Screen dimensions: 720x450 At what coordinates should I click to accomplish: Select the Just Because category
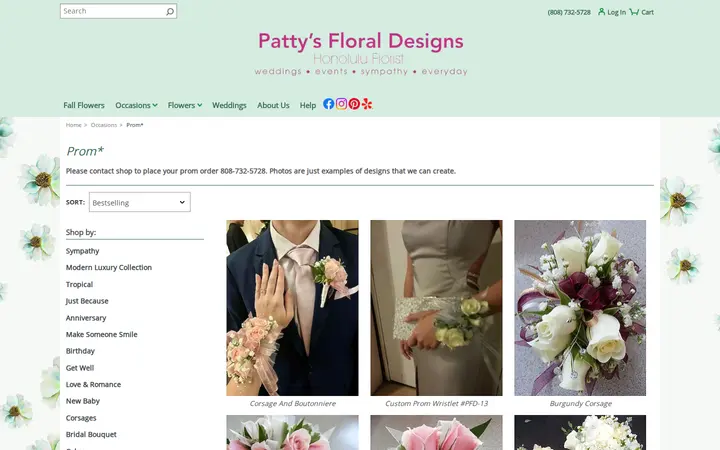tap(87, 301)
